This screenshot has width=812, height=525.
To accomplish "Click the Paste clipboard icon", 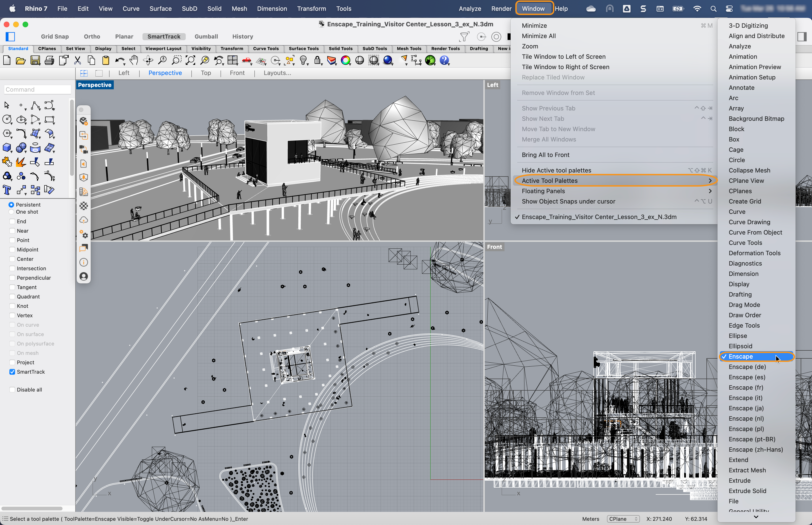I will click(106, 61).
